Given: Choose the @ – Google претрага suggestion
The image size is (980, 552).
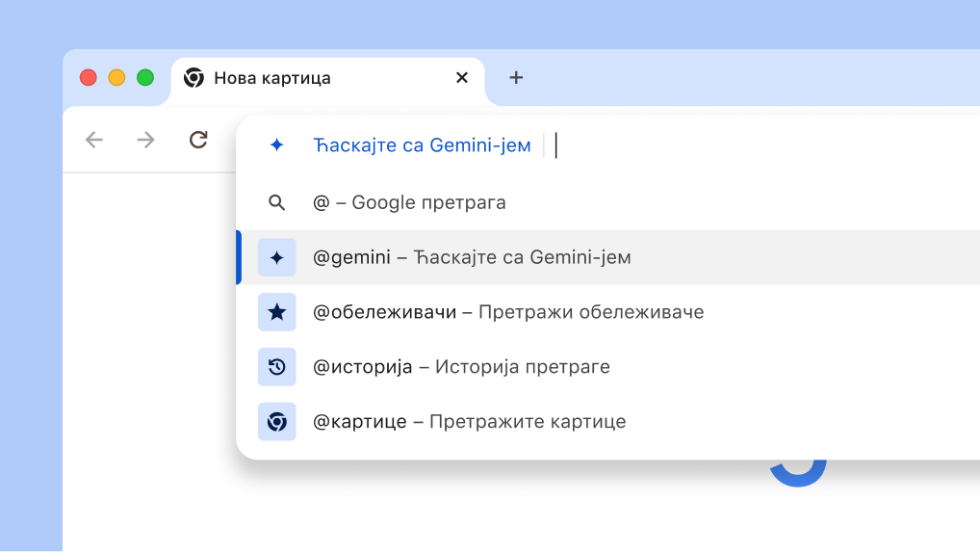Looking at the screenshot, I should 608,202.
